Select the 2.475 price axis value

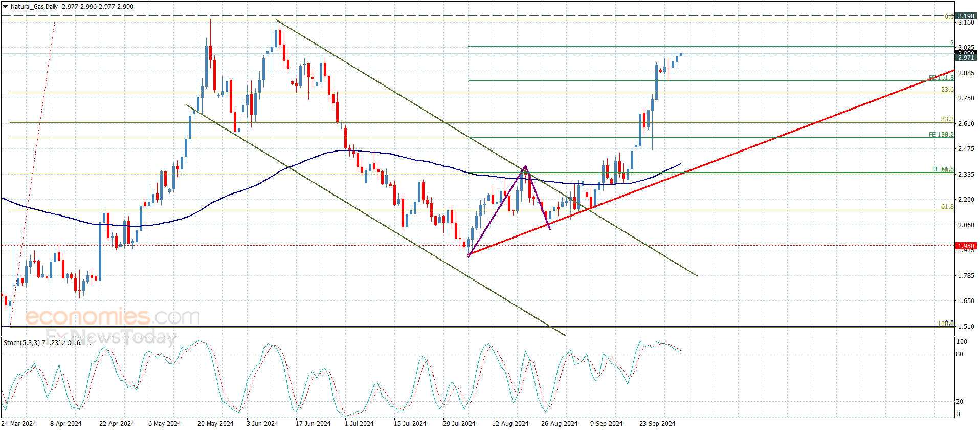[966, 149]
